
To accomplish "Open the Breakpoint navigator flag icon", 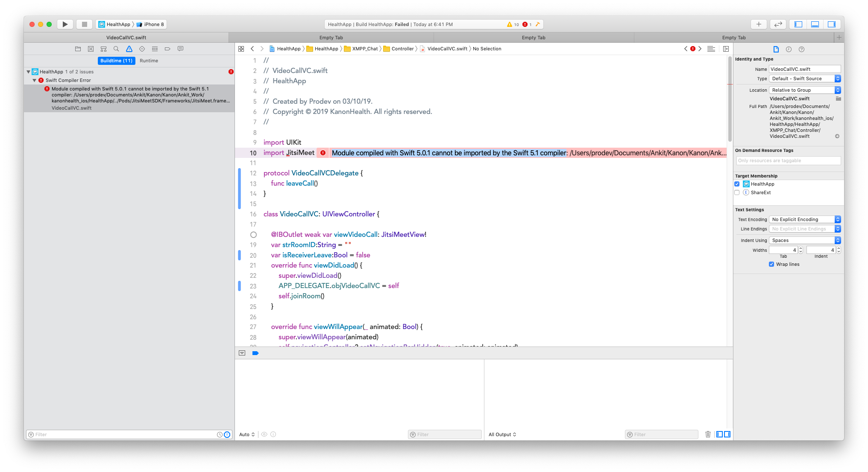I will tap(167, 49).
